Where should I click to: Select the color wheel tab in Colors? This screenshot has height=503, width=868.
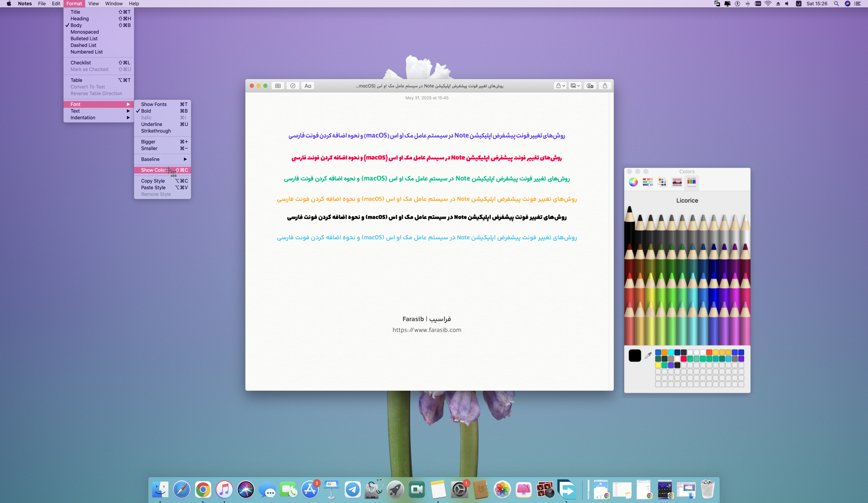click(x=633, y=182)
